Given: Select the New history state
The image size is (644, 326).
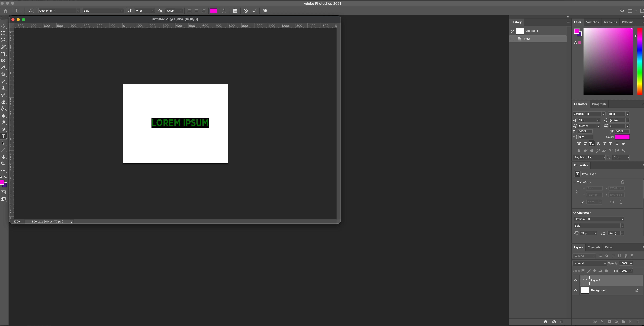Looking at the screenshot, I should click(x=527, y=39).
